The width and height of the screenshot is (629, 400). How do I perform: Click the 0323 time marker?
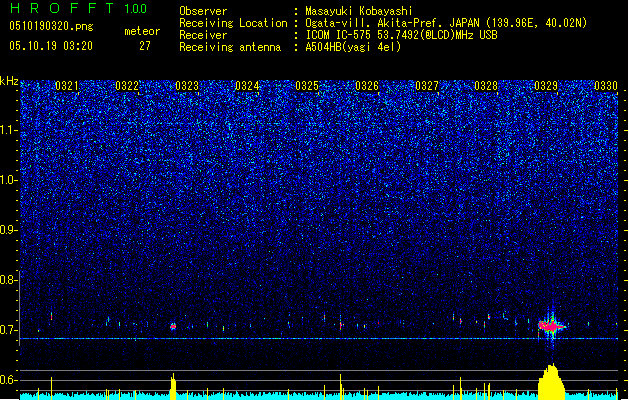pos(187,86)
